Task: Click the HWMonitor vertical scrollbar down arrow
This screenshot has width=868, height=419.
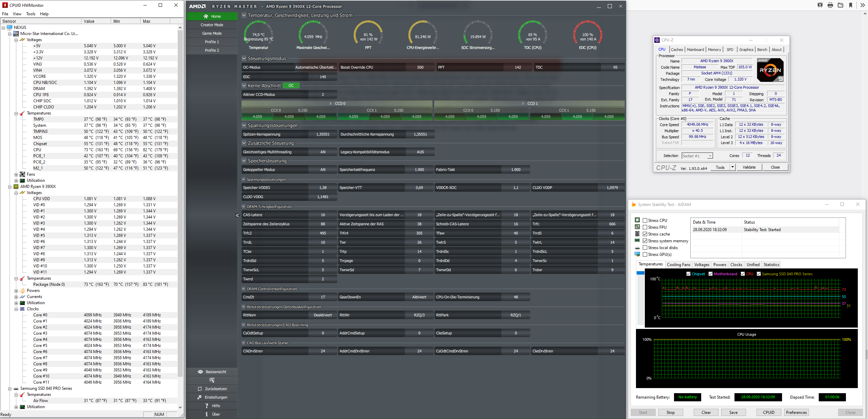Action: 180,407
